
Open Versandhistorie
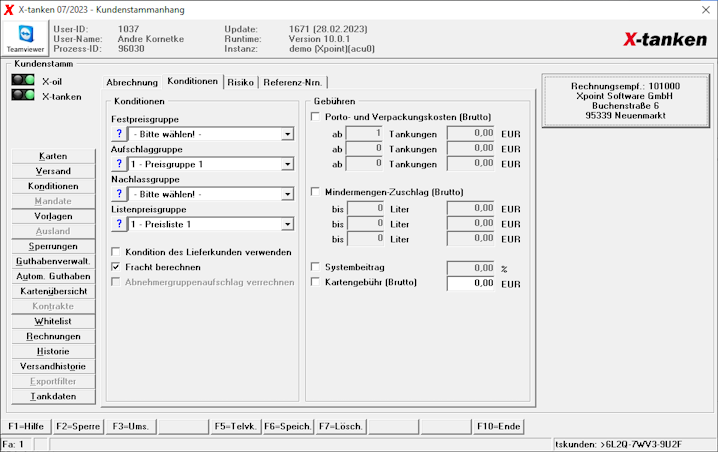click(x=53, y=366)
